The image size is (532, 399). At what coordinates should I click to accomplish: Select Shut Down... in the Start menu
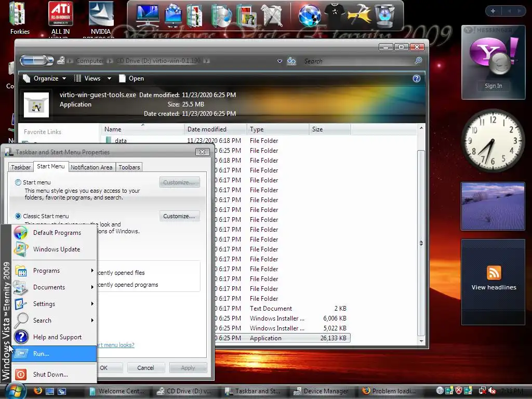point(54,374)
